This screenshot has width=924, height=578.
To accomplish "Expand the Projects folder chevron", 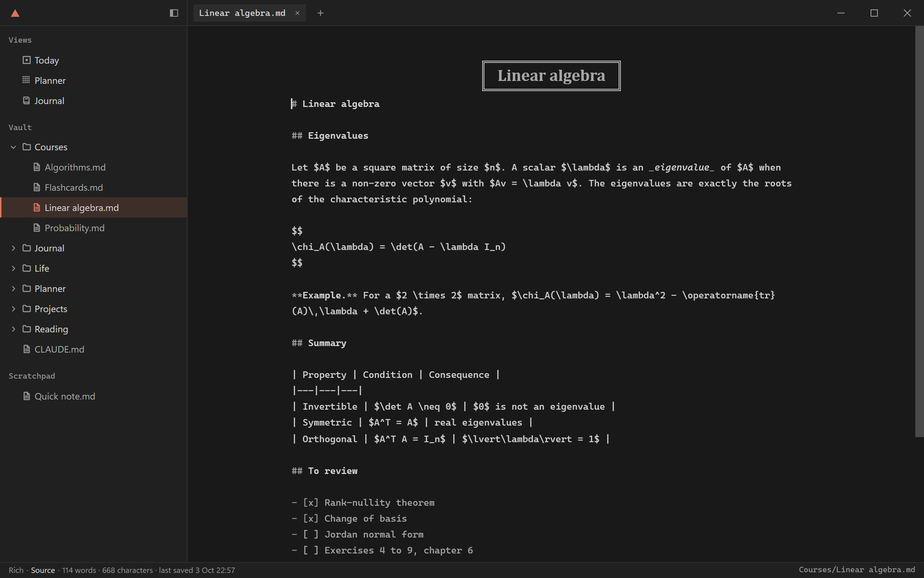I will [x=13, y=309].
